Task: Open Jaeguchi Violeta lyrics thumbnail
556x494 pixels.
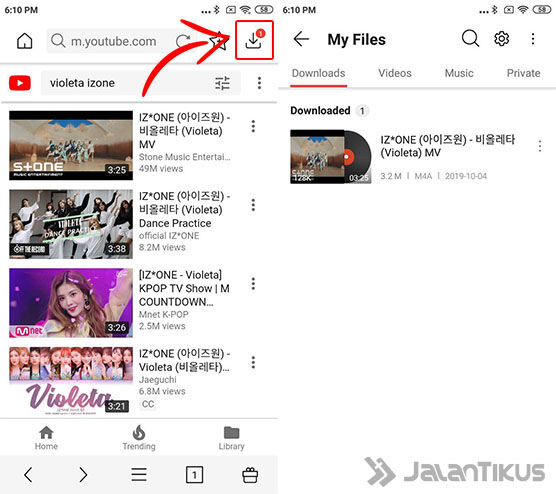Action: [x=71, y=381]
